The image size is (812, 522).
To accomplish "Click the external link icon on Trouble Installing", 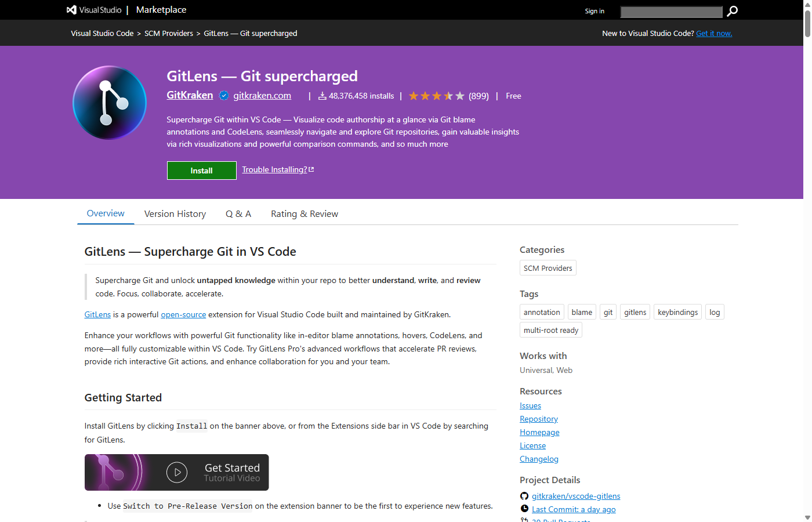I will 311,168.
